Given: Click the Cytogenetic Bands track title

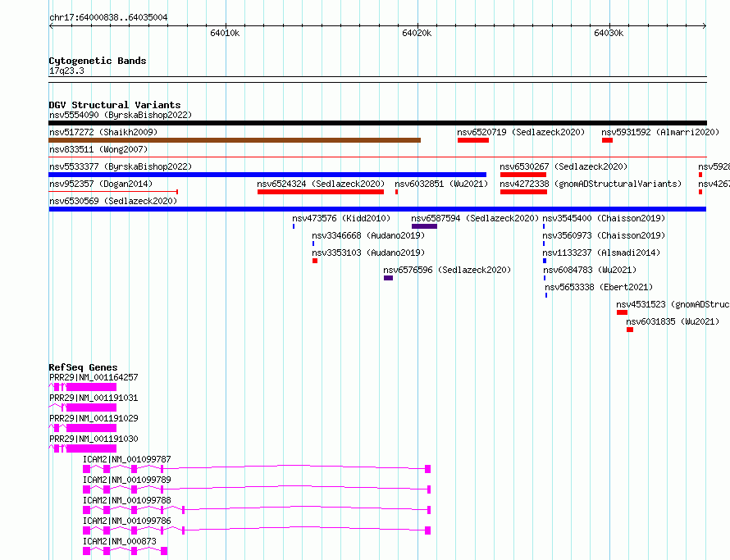Looking at the screenshot, I should click(98, 61).
